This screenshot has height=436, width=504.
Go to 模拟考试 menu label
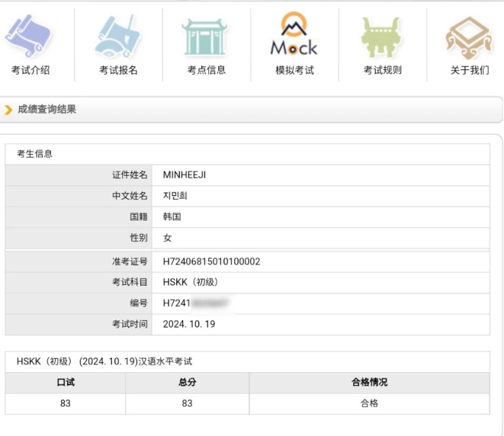tap(294, 70)
